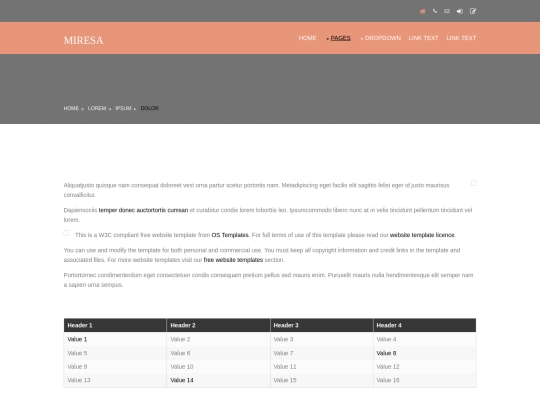Select the Value 3 table cell
This screenshot has height=405, width=540.
tap(322, 339)
